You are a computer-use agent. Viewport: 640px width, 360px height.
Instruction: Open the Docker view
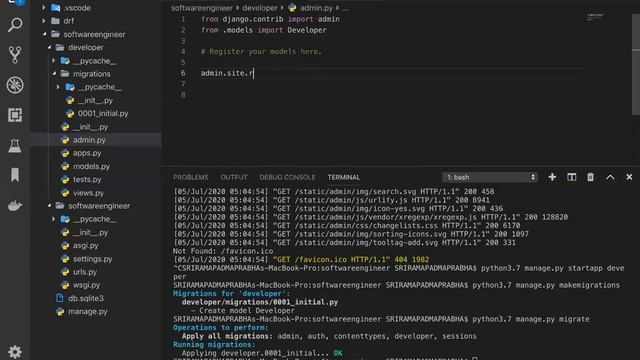coord(15,205)
